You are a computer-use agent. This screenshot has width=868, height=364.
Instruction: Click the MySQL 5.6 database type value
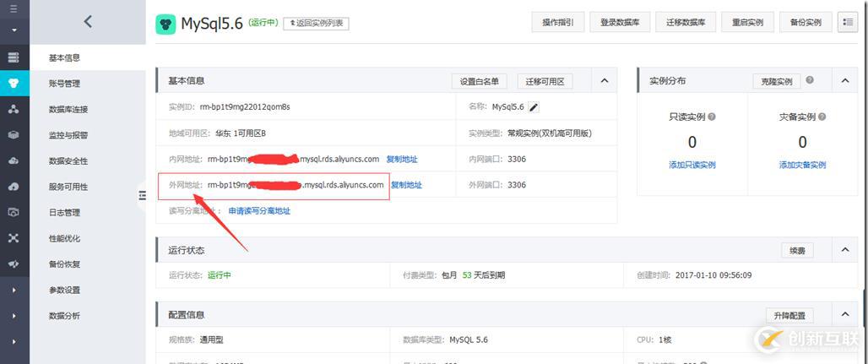point(469,340)
